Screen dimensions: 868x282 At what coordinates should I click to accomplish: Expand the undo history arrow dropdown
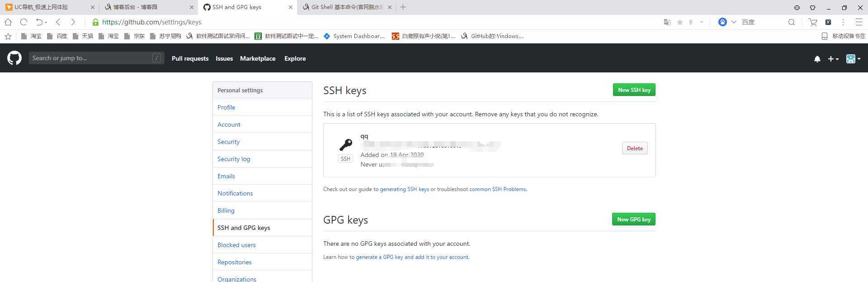point(46,22)
